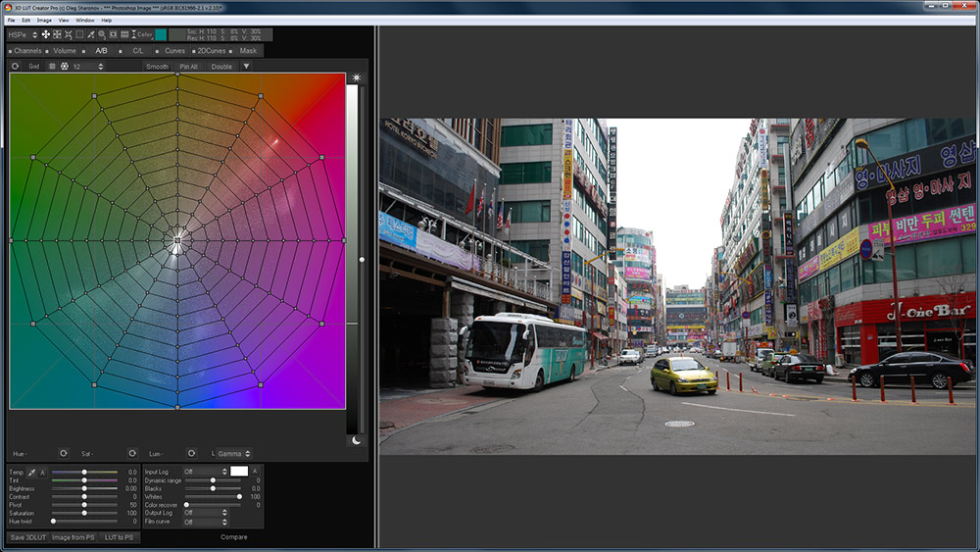
Task: Open the Image menu
Action: 44,20
